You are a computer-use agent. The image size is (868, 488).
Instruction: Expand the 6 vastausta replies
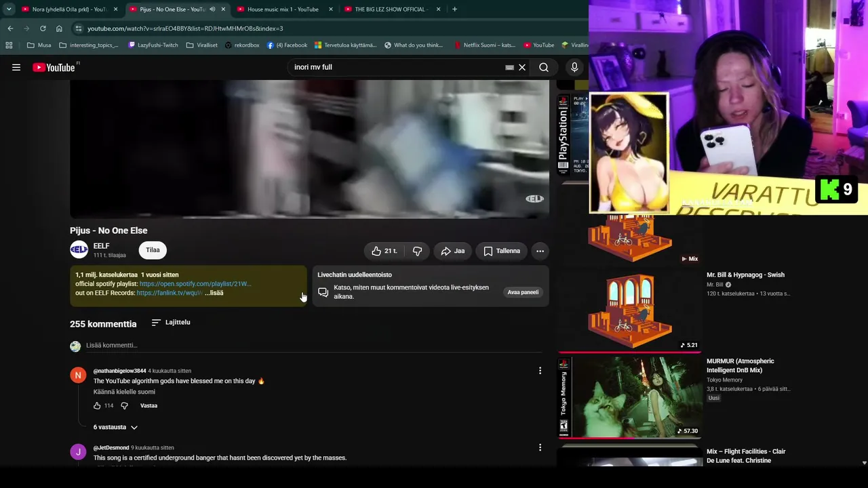[115, 427]
